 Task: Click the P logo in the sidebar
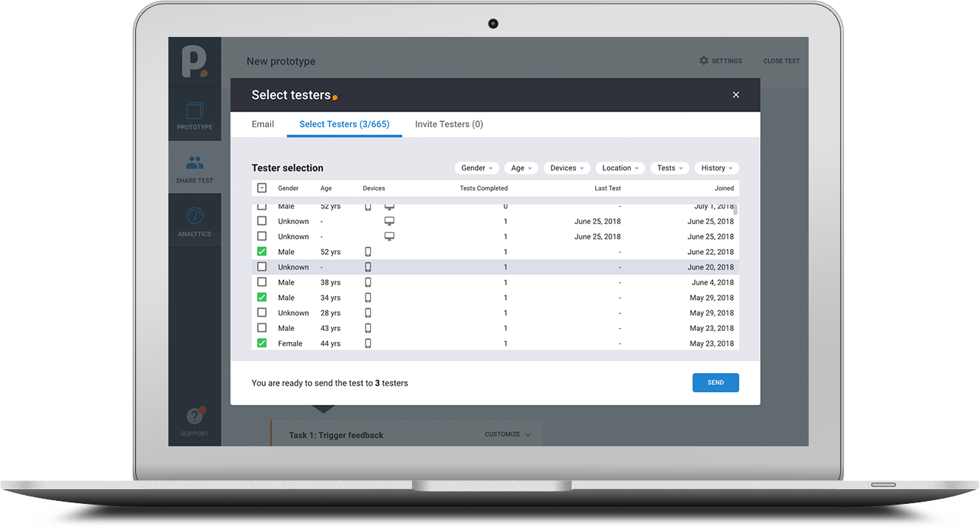[195, 61]
